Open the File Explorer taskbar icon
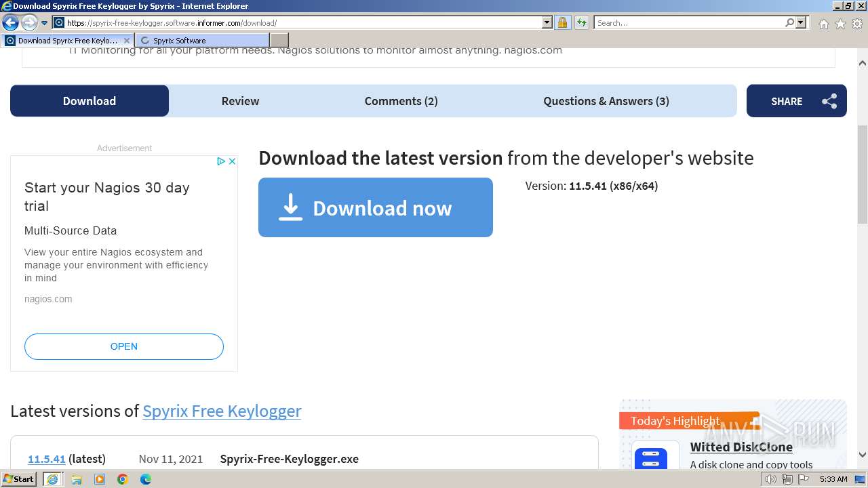This screenshot has height=488, width=868. tap(77, 479)
